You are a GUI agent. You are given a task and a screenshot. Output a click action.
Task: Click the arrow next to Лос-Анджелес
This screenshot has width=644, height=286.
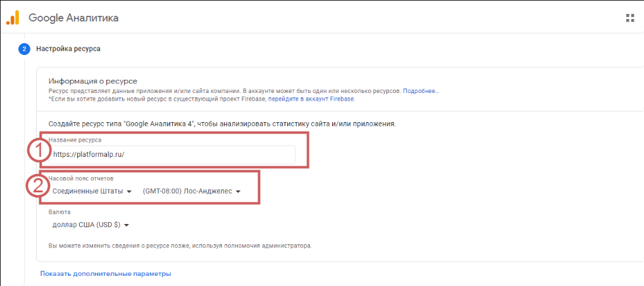238,191
